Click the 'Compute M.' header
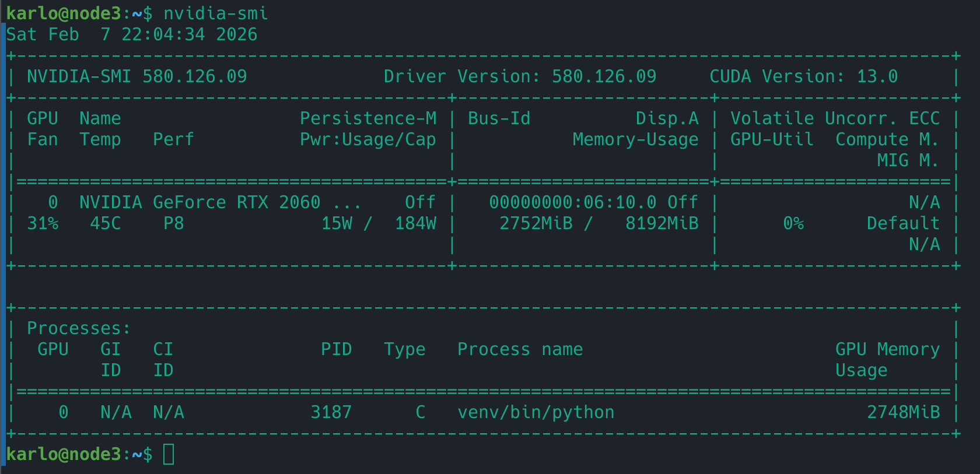980x474 pixels. 888,139
